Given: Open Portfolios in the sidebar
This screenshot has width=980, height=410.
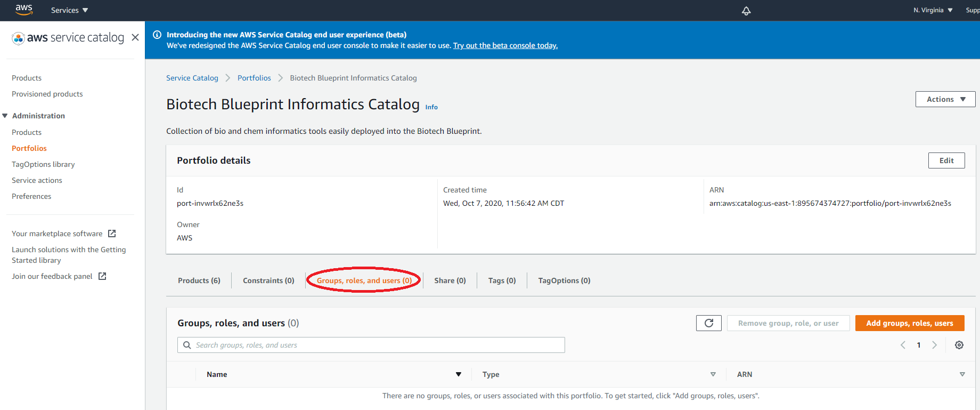Looking at the screenshot, I should tap(29, 148).
